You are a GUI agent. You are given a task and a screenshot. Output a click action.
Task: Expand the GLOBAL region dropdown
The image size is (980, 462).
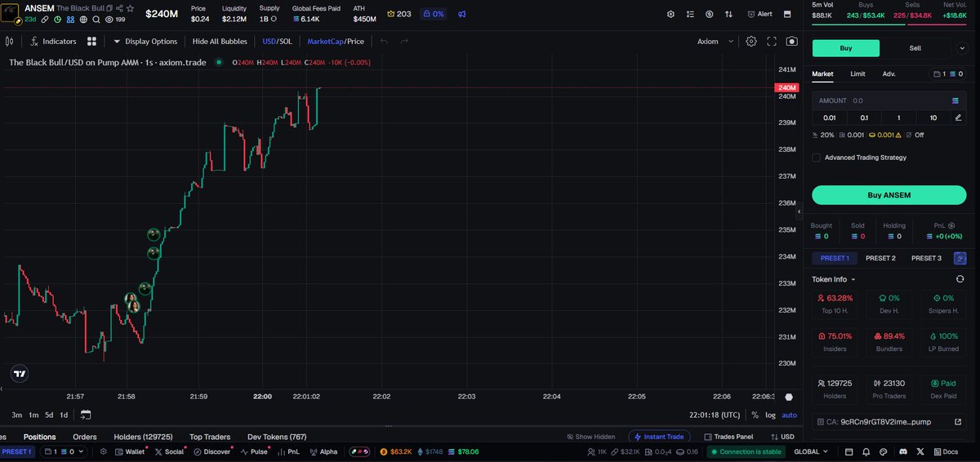[x=811, y=451]
